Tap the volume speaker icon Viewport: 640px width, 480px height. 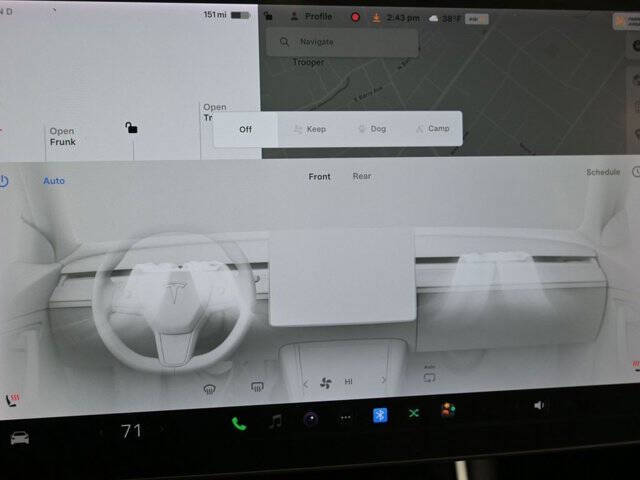point(539,405)
